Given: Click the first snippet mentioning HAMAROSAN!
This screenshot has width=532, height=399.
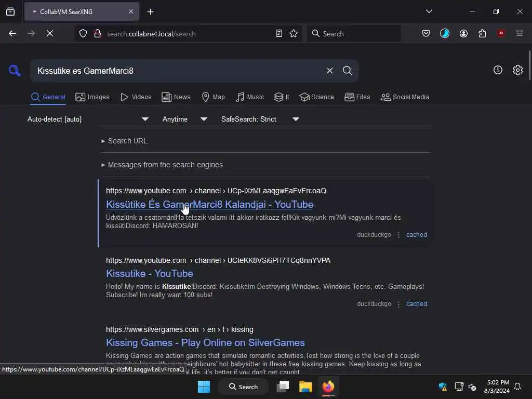Looking at the screenshot, I should 253,221.
